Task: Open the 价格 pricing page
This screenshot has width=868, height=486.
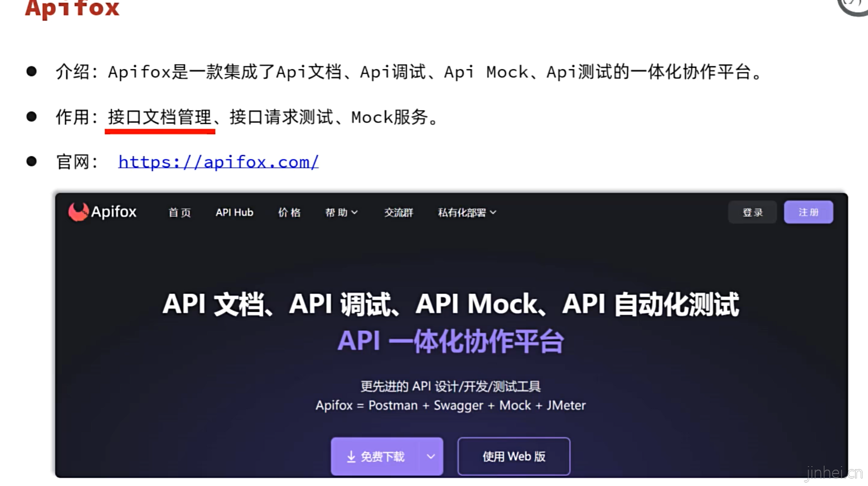Action: click(289, 213)
